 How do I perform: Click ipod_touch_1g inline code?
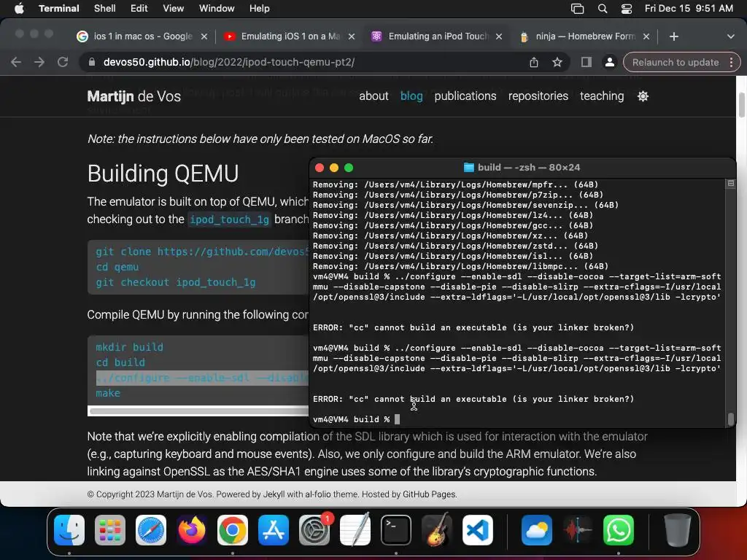(x=229, y=219)
